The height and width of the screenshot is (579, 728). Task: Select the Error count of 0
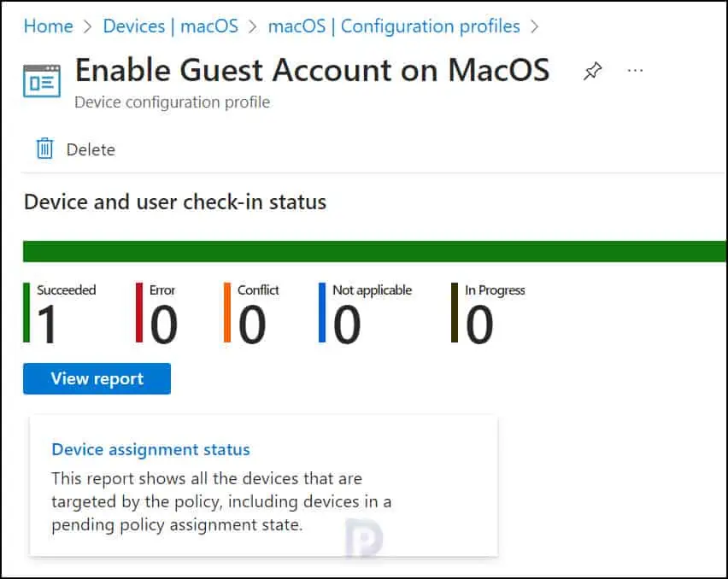(x=164, y=324)
